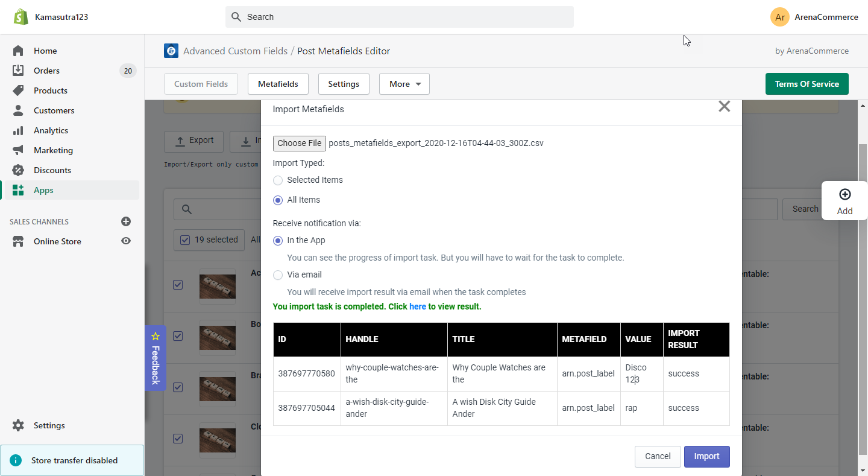This screenshot has height=476, width=868.
Task: Click the second row post thumbnail
Action: [x=218, y=337]
